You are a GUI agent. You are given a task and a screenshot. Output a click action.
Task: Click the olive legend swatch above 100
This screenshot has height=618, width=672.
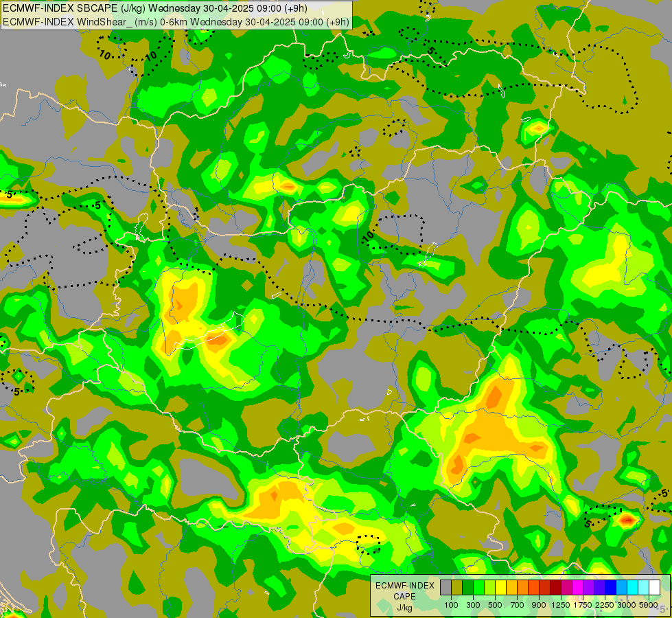pos(457,588)
